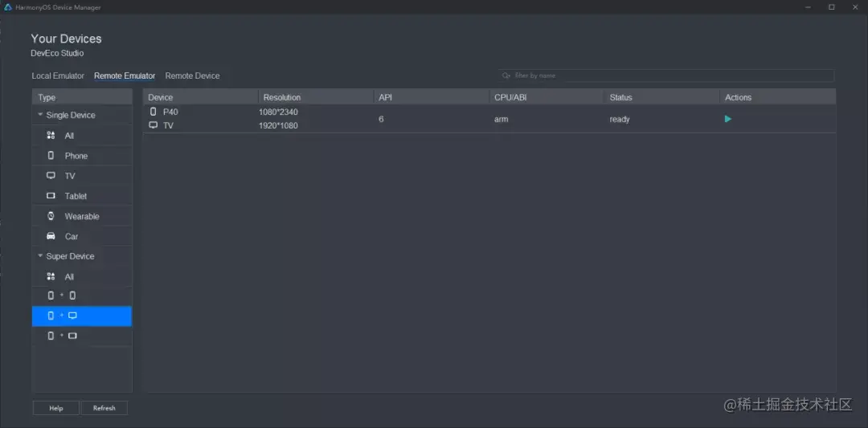The width and height of the screenshot is (868, 428).
Task: Click the Wearable watch icon
Action: click(51, 216)
